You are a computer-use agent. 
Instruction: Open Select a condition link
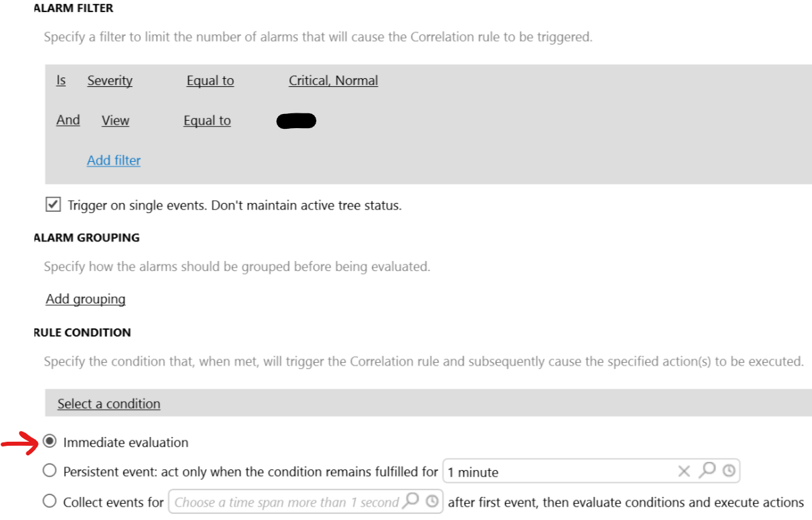[109, 403]
